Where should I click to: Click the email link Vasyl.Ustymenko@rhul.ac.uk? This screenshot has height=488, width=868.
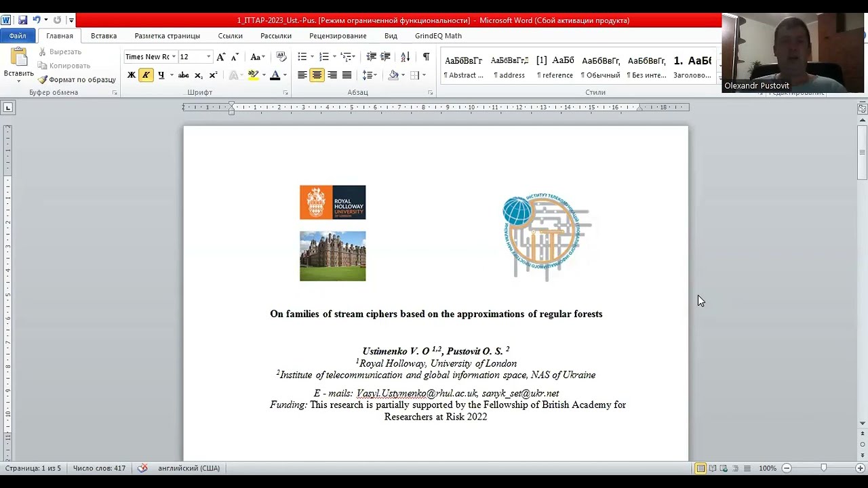click(x=416, y=393)
